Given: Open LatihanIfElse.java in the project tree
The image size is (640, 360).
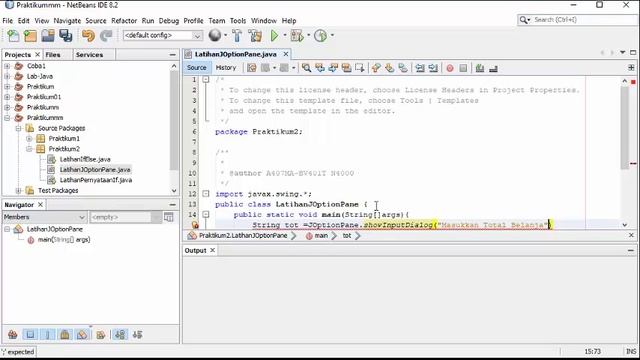Looking at the screenshot, I should coord(85,159).
